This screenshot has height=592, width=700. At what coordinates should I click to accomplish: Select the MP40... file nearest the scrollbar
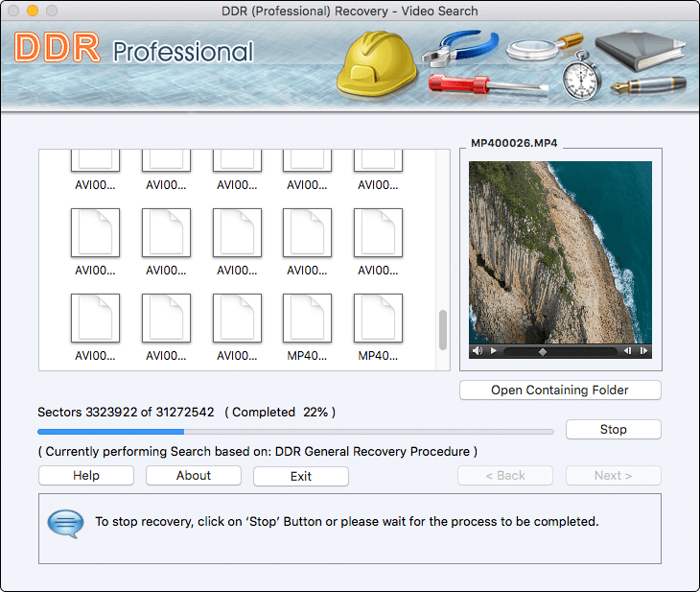[378, 327]
